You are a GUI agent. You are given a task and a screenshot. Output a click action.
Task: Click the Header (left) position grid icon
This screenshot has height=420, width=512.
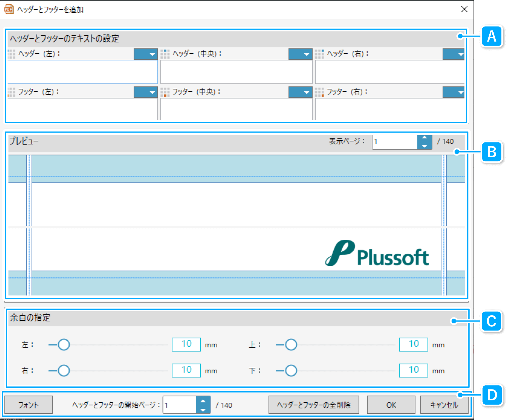point(11,54)
